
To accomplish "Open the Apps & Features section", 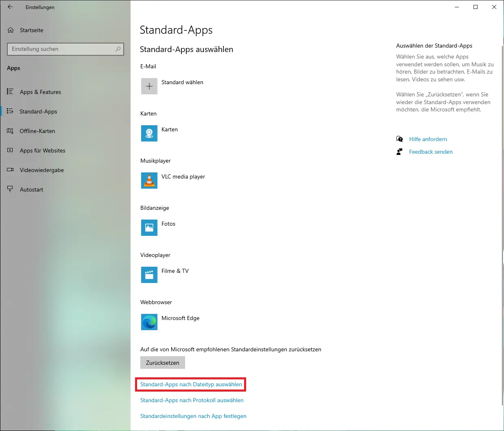I will [x=40, y=92].
